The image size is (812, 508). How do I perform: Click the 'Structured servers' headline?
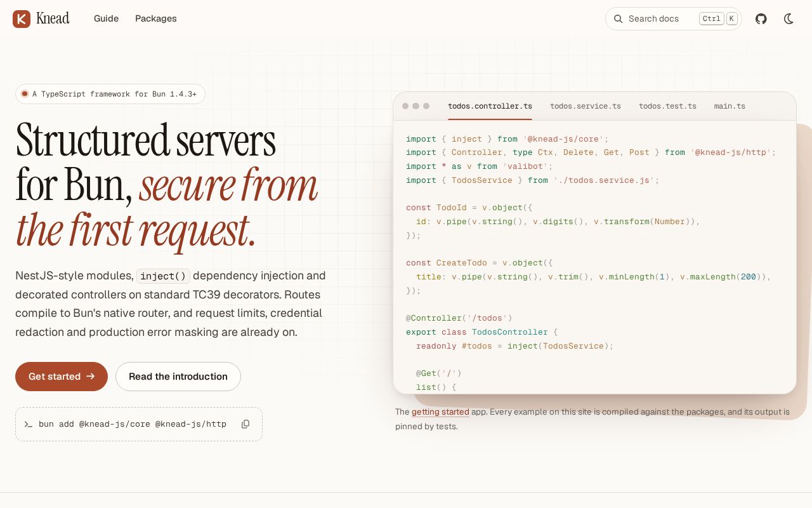pyautogui.click(x=146, y=140)
